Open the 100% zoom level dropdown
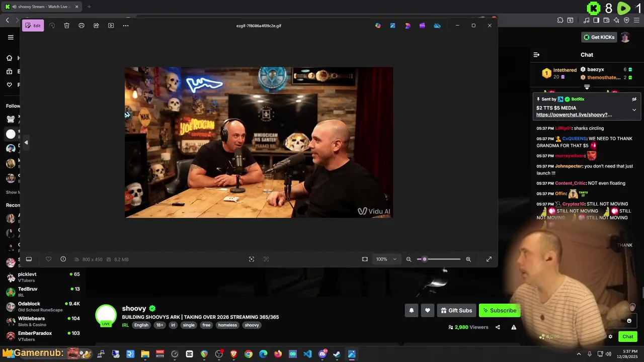644x362 pixels. pos(386,259)
